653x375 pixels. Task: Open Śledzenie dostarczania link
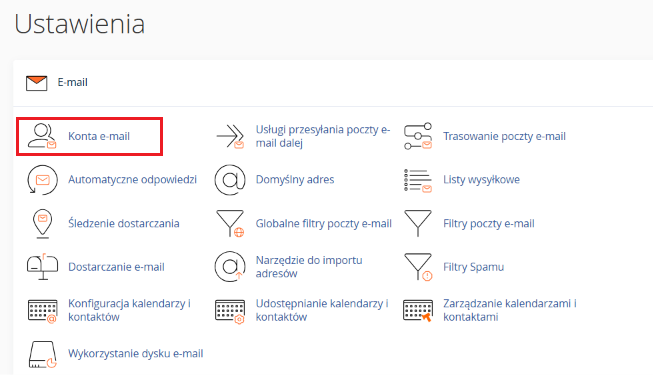[124, 223]
